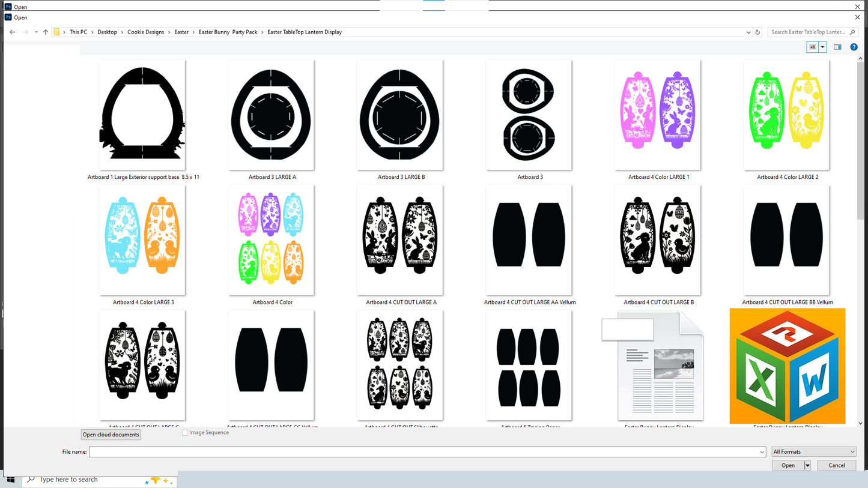This screenshot has width=868, height=488.
Task: Select Artboard 4 CUT OUT LARGE C thumbnail
Action: [x=142, y=365]
